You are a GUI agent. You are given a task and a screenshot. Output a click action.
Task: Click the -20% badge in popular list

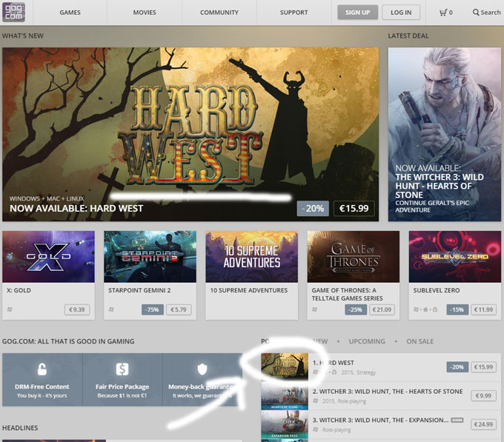pyautogui.click(x=457, y=367)
